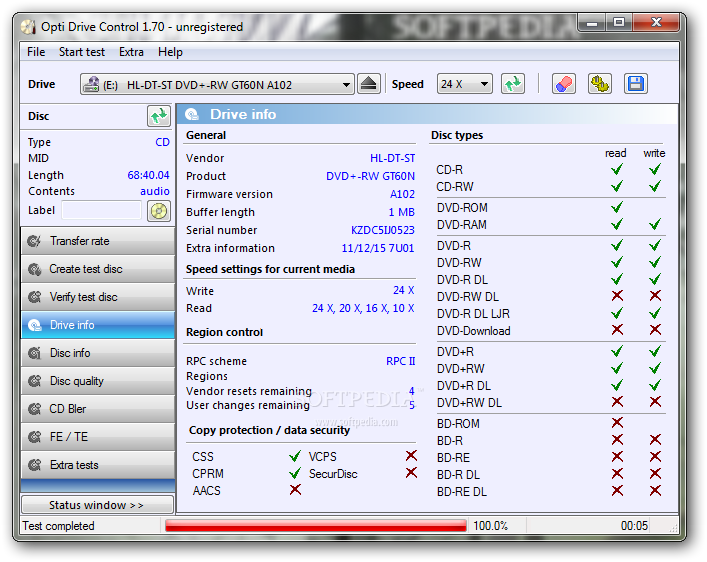The image size is (707, 562).
Task: Click the product value DVD+-RW GT60N
Action: coord(370,176)
